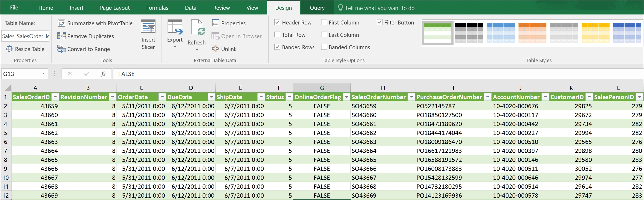Click the formula bar showing FALSE
The image size is (644, 200).
point(378,74)
